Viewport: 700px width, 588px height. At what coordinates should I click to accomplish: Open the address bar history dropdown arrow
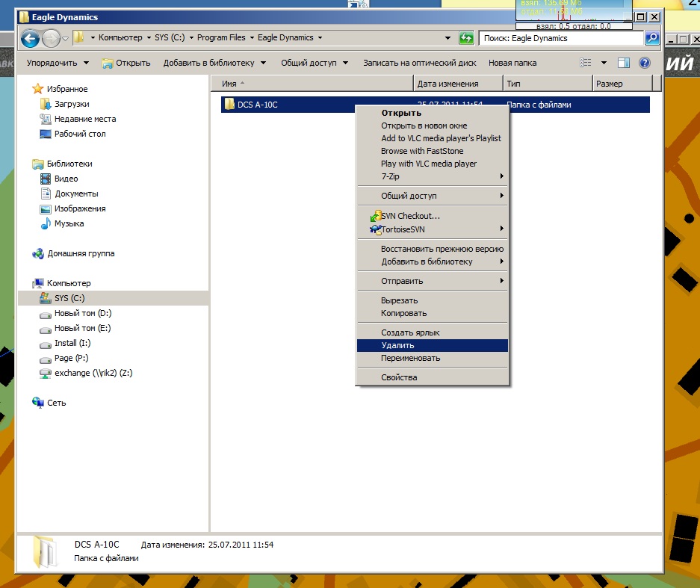447,38
